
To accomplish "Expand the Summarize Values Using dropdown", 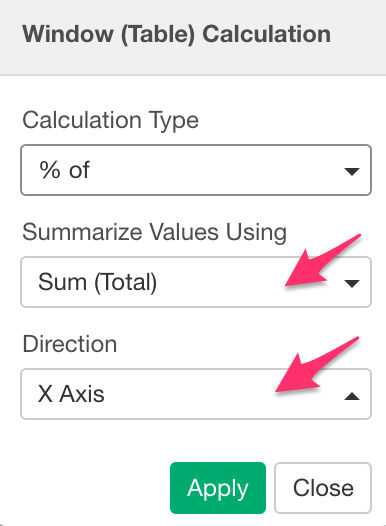I will pos(196,282).
